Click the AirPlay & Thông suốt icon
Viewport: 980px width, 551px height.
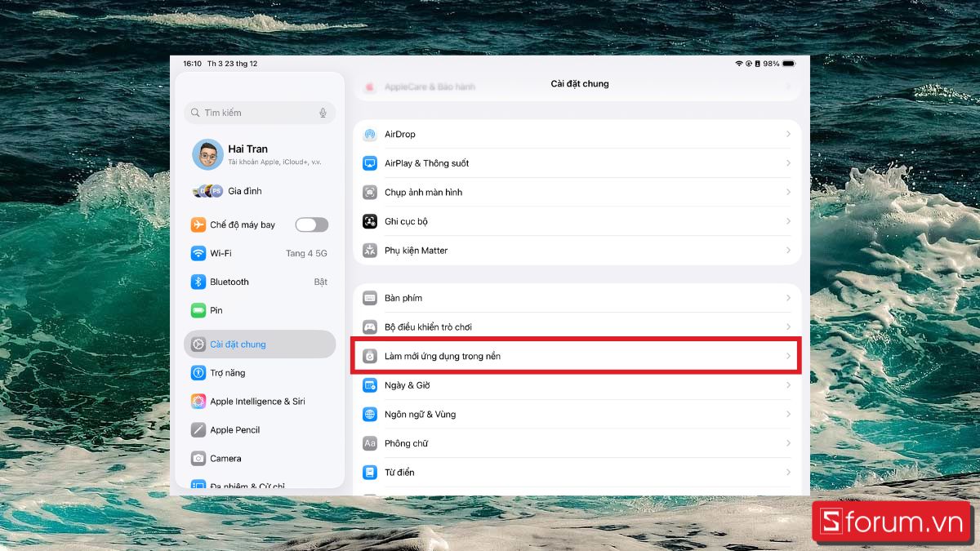[x=370, y=163]
